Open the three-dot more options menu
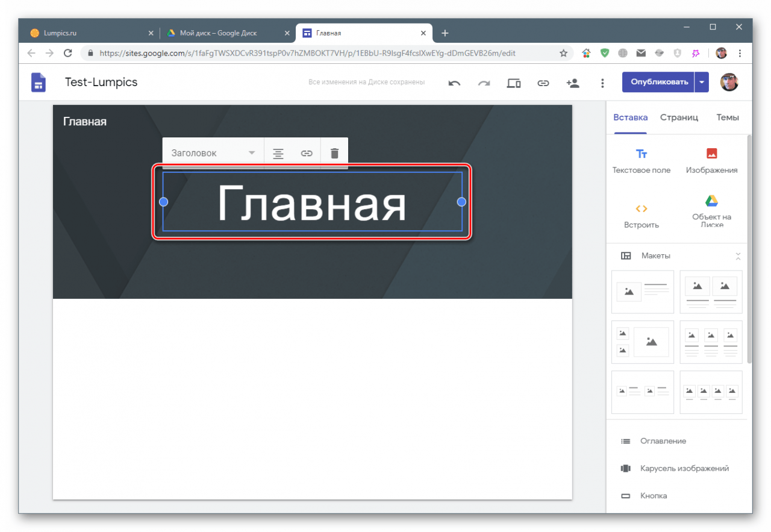Screen dimensions: 771x532 pos(602,83)
